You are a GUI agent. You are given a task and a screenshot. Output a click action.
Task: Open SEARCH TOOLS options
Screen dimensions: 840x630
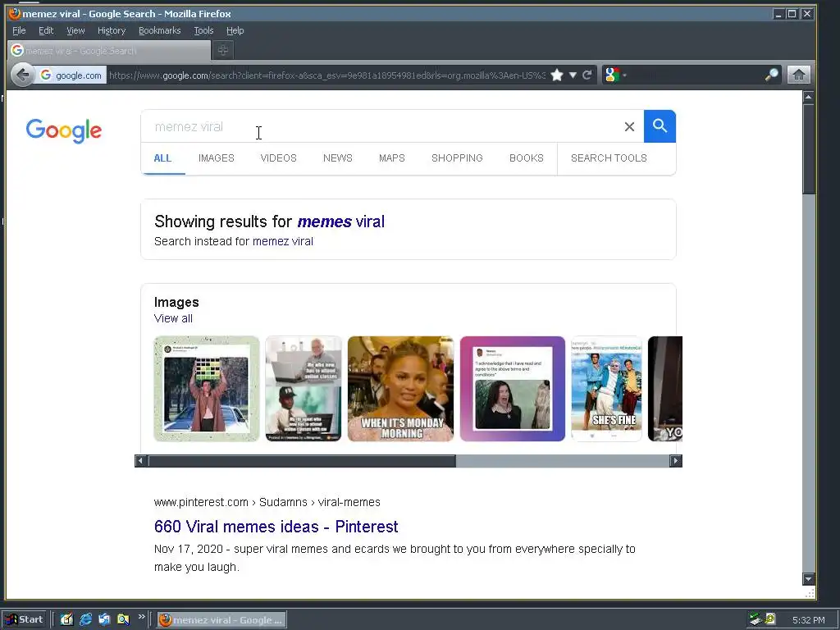pyautogui.click(x=609, y=158)
